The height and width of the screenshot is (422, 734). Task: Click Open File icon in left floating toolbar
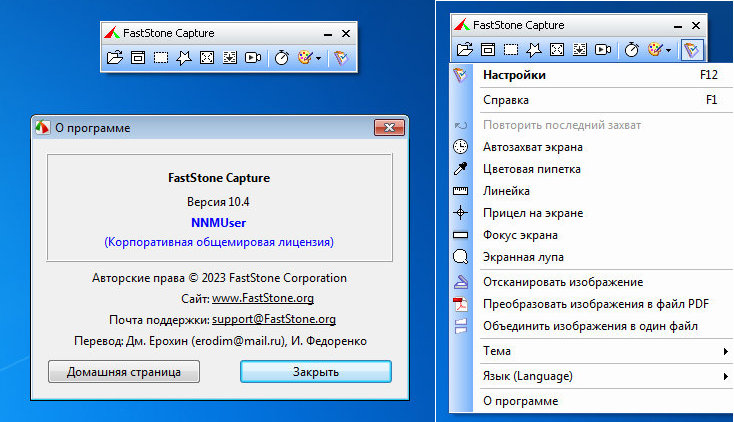115,59
